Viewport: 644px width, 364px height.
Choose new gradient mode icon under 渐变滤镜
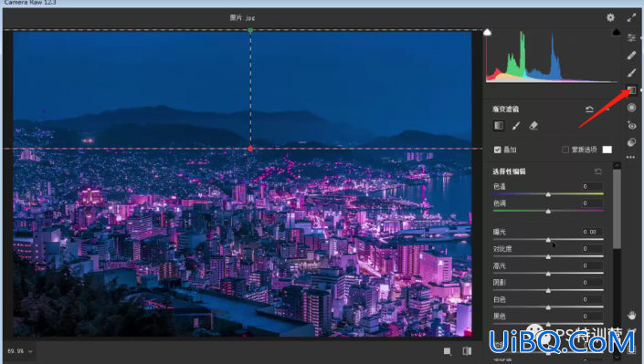pyautogui.click(x=499, y=126)
